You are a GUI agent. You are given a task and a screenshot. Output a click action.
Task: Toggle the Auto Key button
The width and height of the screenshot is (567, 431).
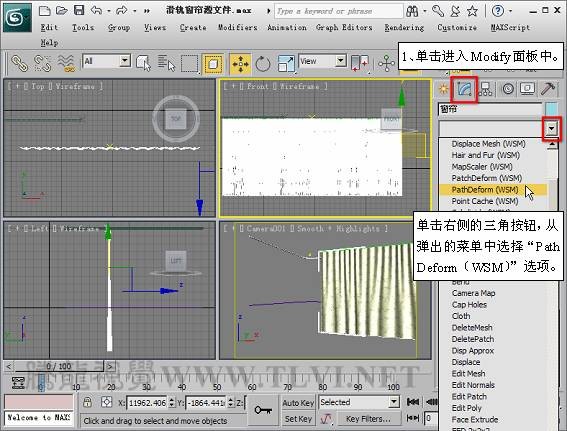click(x=298, y=402)
